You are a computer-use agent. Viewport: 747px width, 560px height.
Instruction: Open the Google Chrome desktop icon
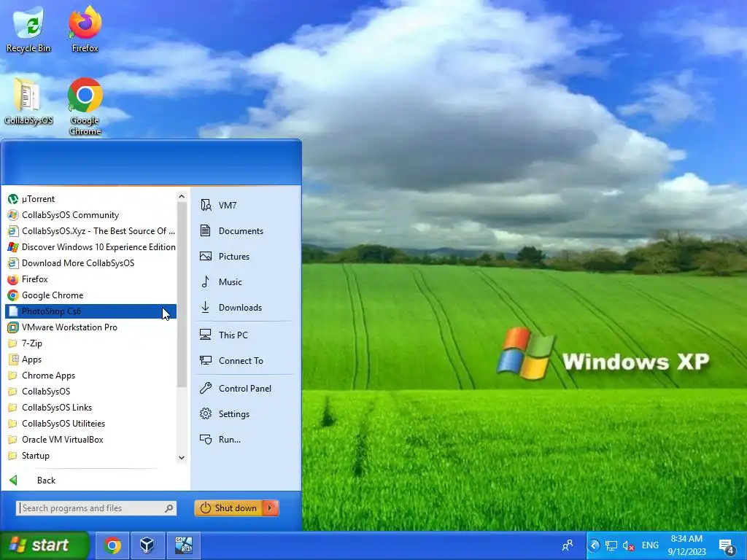coord(85,106)
